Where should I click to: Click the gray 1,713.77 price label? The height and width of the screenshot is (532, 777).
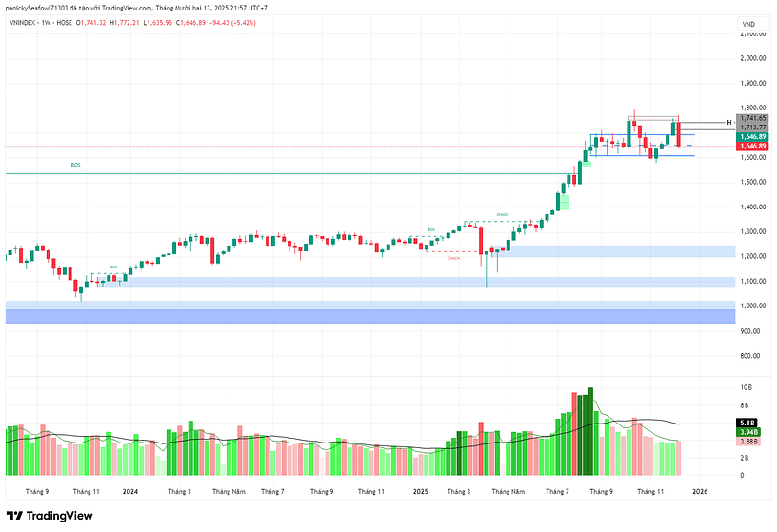tap(752, 128)
